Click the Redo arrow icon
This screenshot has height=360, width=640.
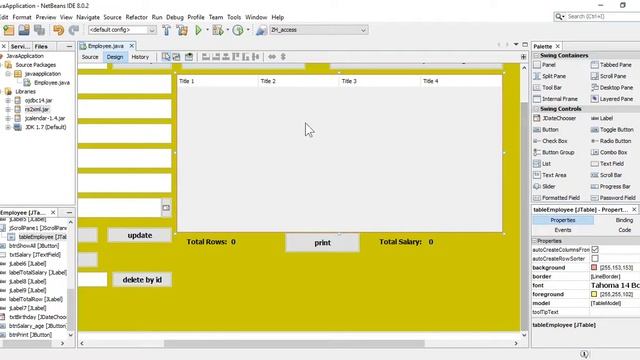[73, 30]
